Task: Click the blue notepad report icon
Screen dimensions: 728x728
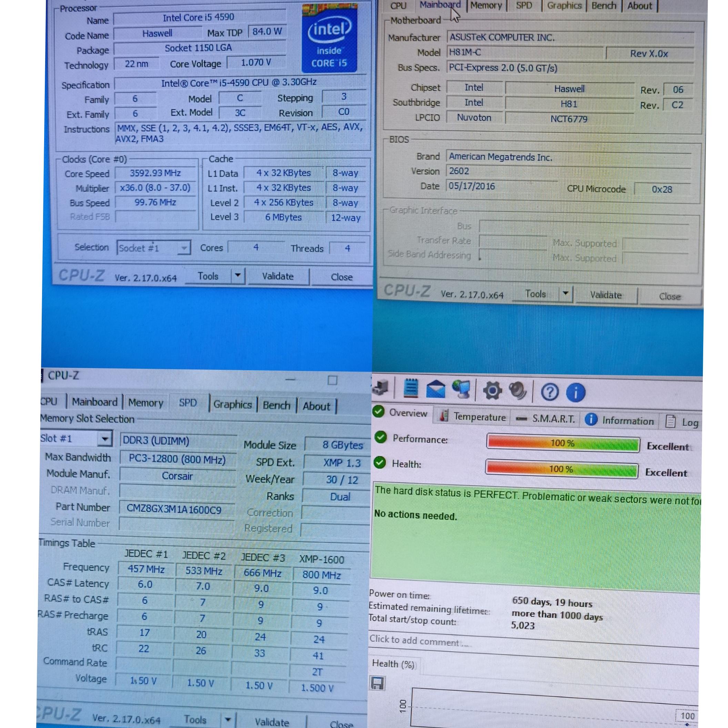Action: point(411,388)
